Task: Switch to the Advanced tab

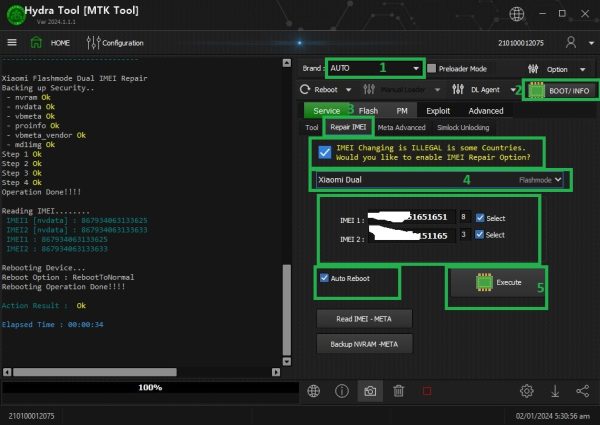Action: pyautogui.click(x=486, y=111)
